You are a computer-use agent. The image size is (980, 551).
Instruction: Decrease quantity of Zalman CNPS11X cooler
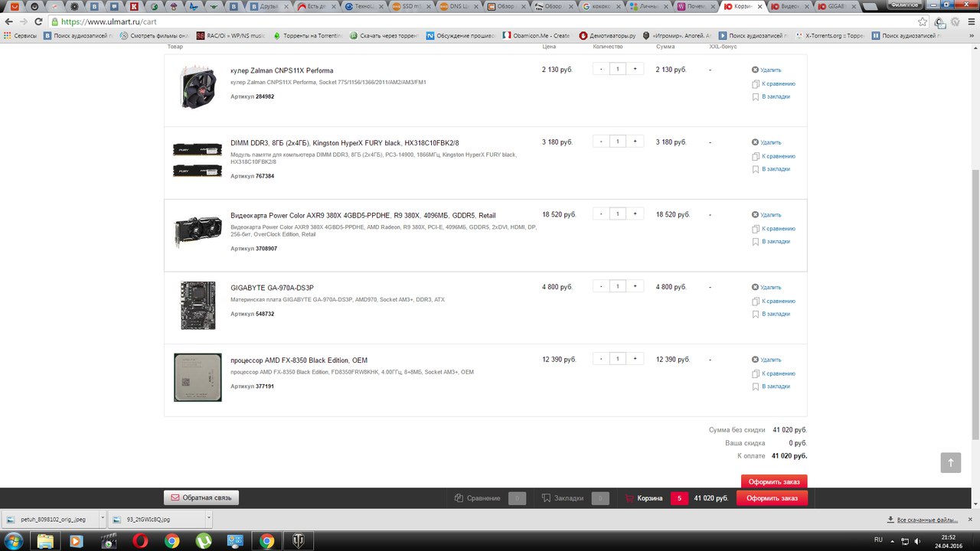pos(601,69)
